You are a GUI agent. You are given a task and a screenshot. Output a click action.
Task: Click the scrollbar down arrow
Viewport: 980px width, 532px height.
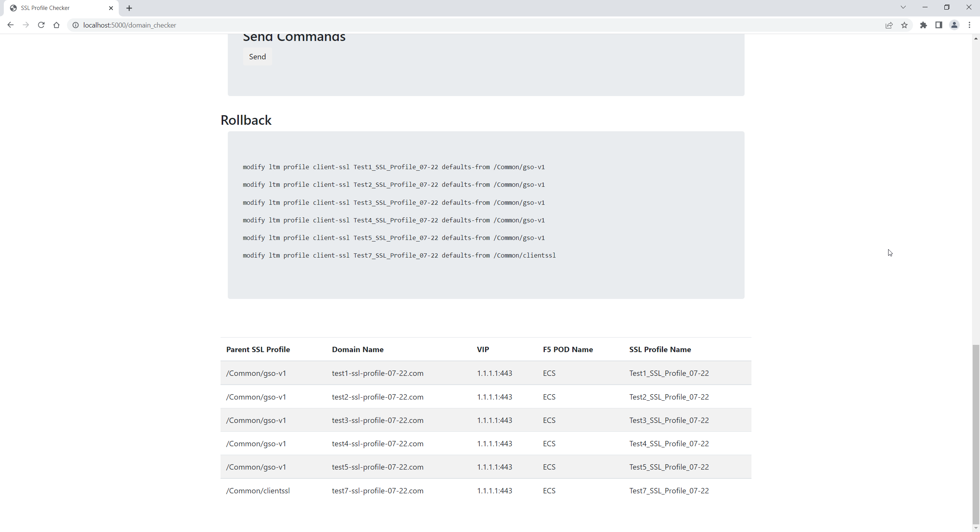coord(976,528)
